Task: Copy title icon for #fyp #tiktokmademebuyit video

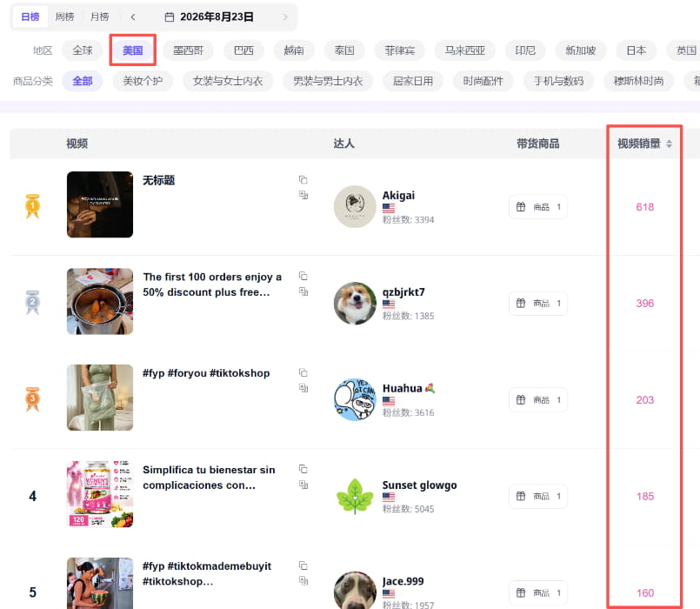Action: 303,565
